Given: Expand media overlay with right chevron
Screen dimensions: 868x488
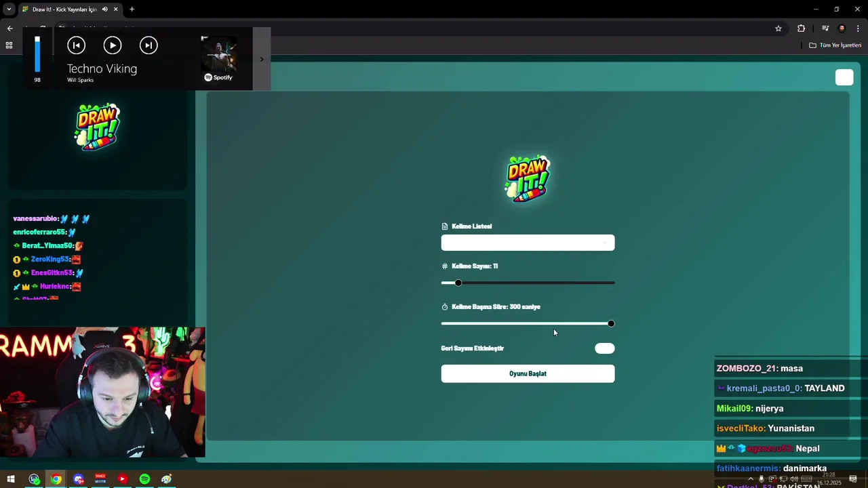Looking at the screenshot, I should (x=262, y=59).
